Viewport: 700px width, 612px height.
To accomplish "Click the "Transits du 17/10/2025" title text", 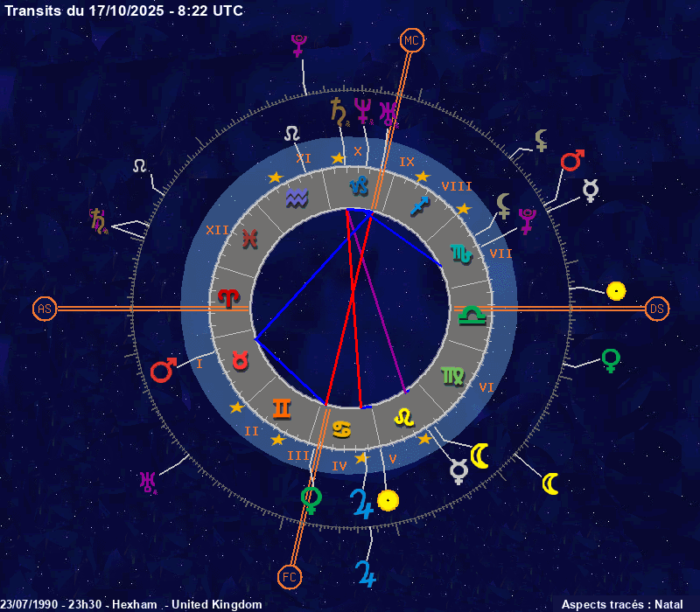I will 124,10.
